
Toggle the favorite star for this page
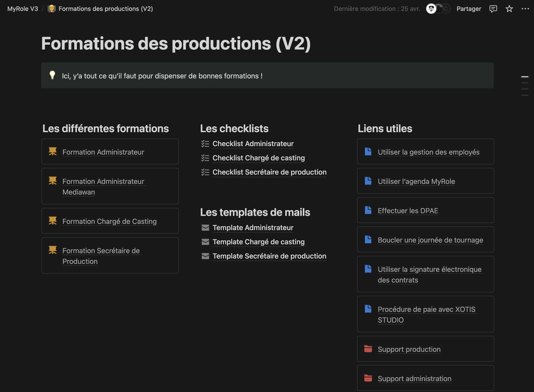[x=509, y=9]
